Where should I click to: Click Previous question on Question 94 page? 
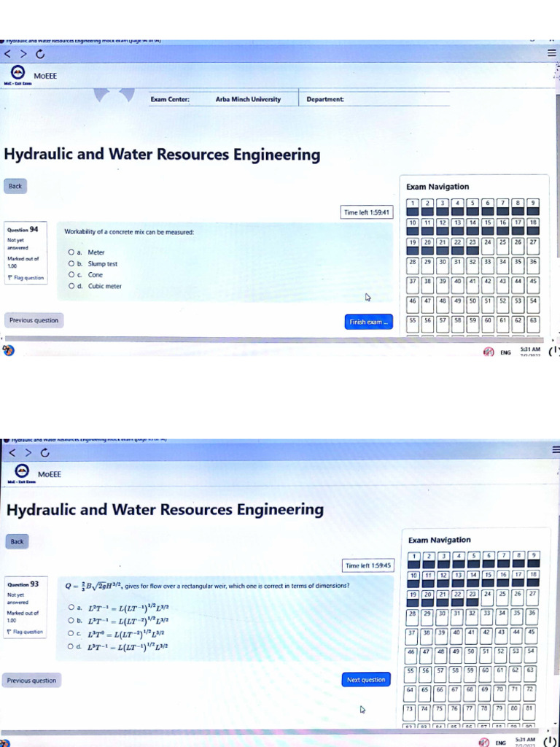tap(34, 320)
